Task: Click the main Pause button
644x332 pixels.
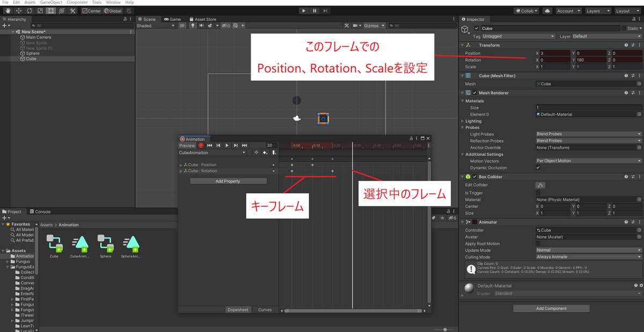Action: tap(314, 11)
